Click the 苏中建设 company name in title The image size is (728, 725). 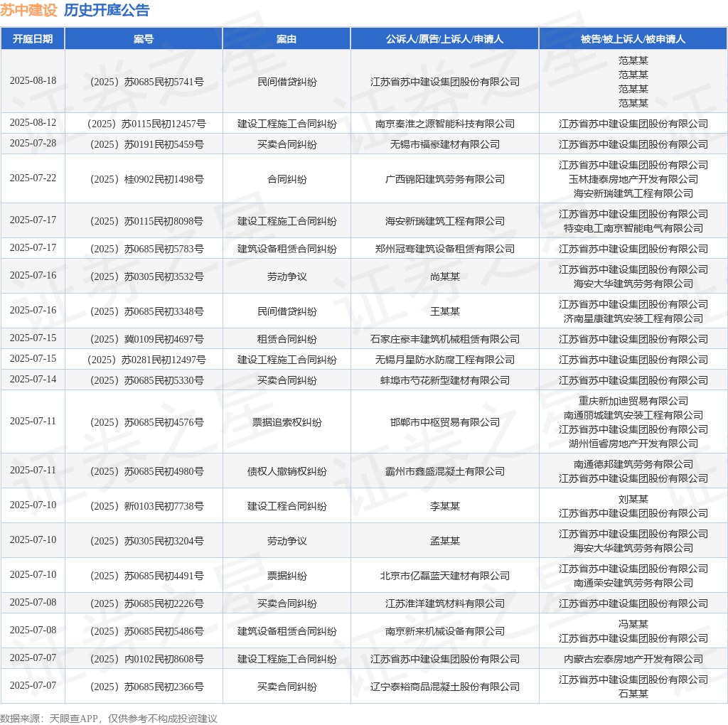[28, 10]
